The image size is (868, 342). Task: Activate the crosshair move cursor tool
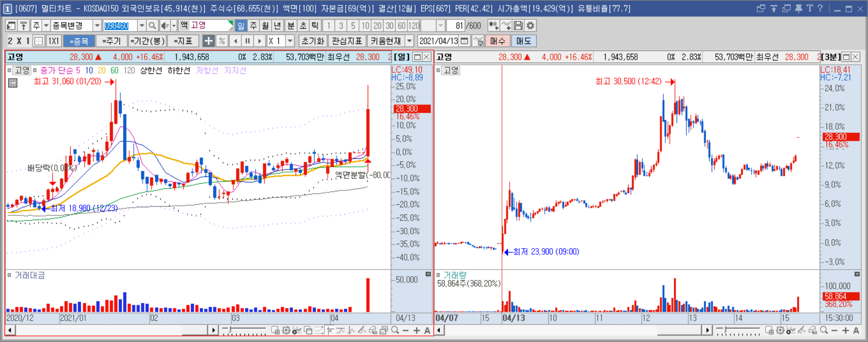(x=208, y=41)
